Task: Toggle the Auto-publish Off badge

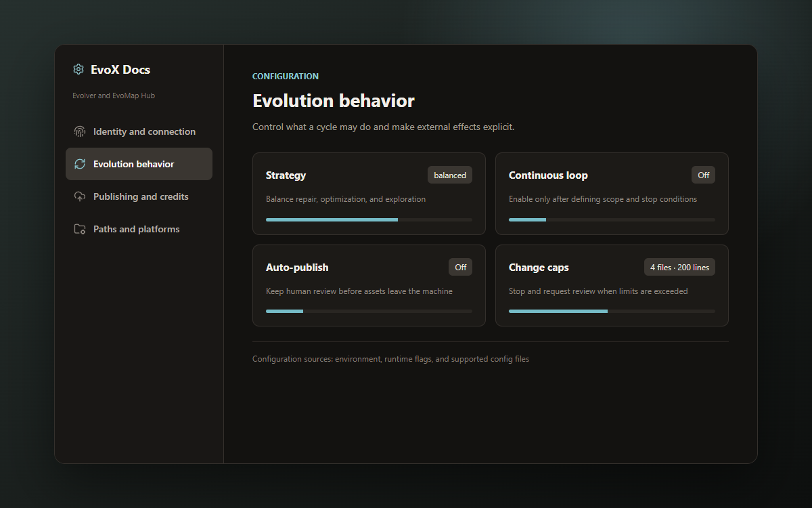Action: point(460,267)
